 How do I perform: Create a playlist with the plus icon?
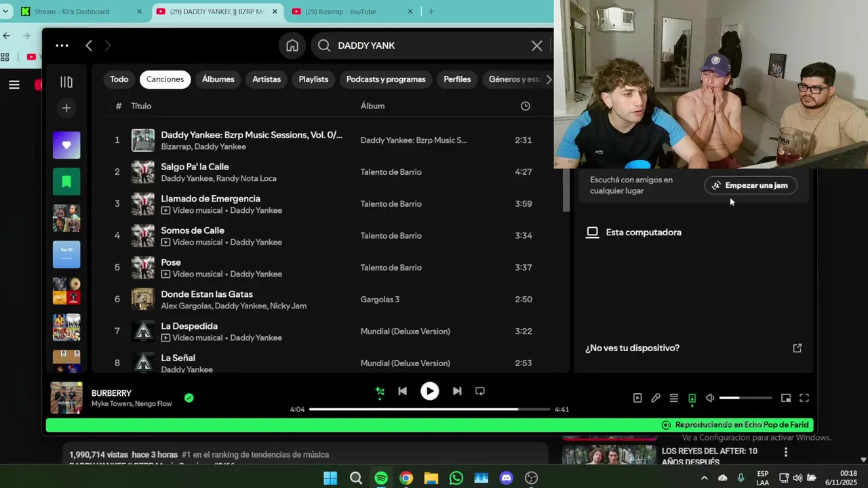(x=66, y=108)
